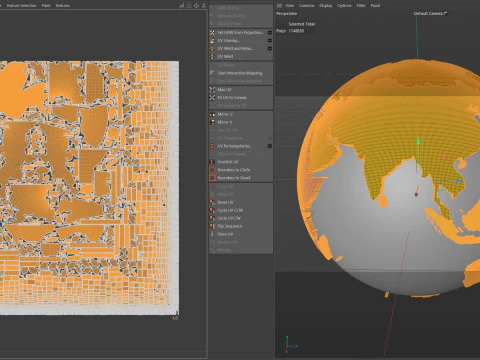480x360 pixels.
Task: Open options gear for Set UVW from Projection
Action: coord(270,32)
